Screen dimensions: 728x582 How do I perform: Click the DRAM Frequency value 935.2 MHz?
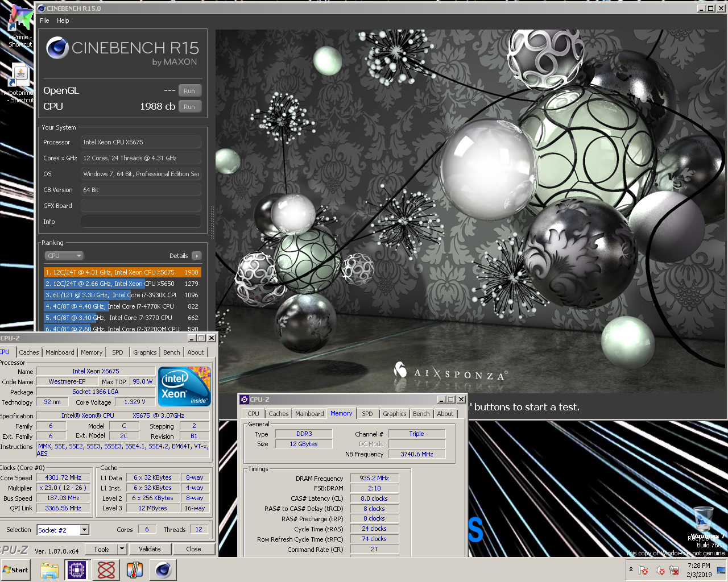click(x=374, y=479)
